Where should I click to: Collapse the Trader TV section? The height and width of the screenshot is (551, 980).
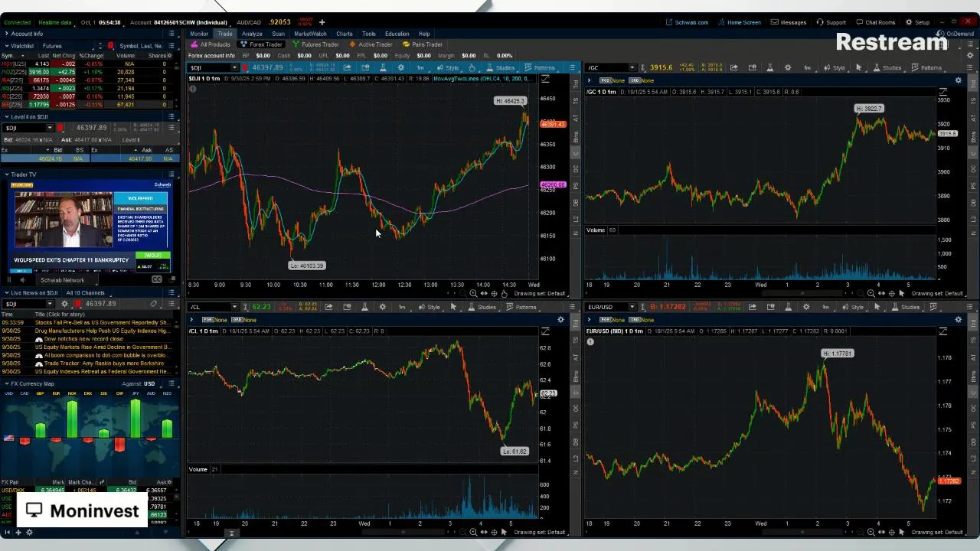click(x=6, y=174)
